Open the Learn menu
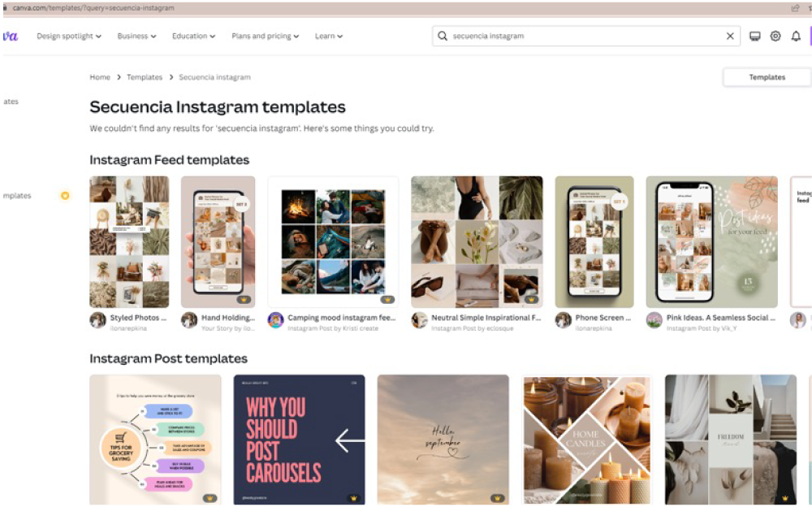 329,37
